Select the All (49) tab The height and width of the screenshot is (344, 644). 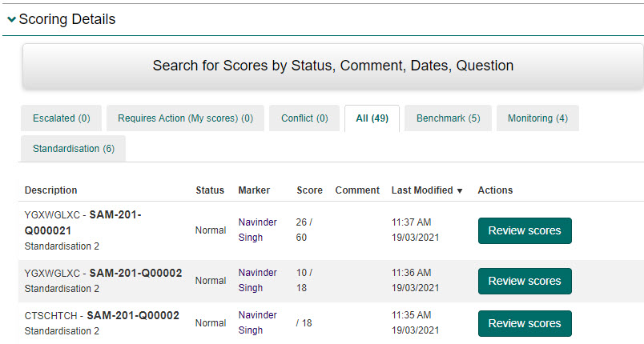click(x=372, y=118)
